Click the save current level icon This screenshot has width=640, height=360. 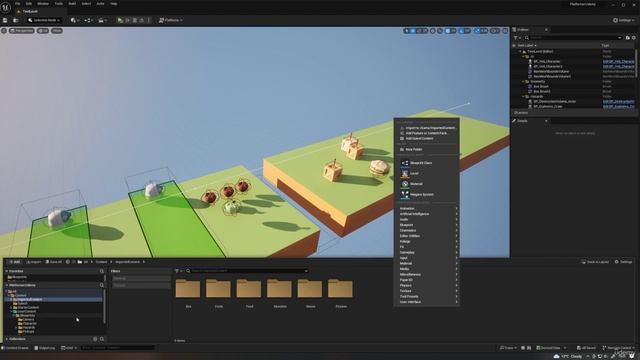click(5, 20)
